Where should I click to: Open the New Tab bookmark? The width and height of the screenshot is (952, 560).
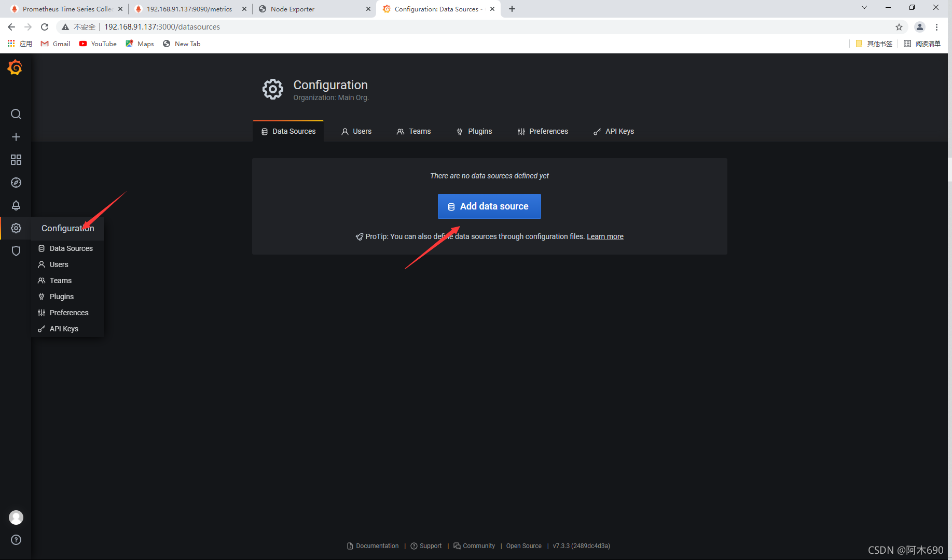point(182,44)
